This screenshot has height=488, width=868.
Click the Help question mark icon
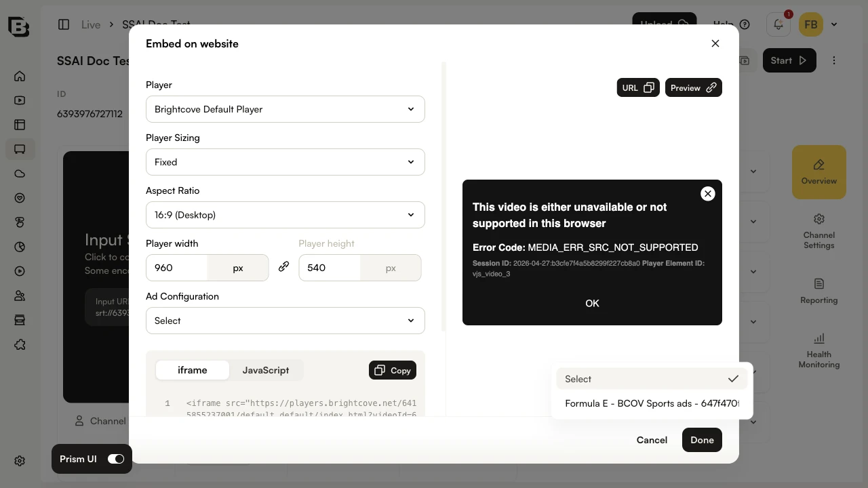coord(745,24)
